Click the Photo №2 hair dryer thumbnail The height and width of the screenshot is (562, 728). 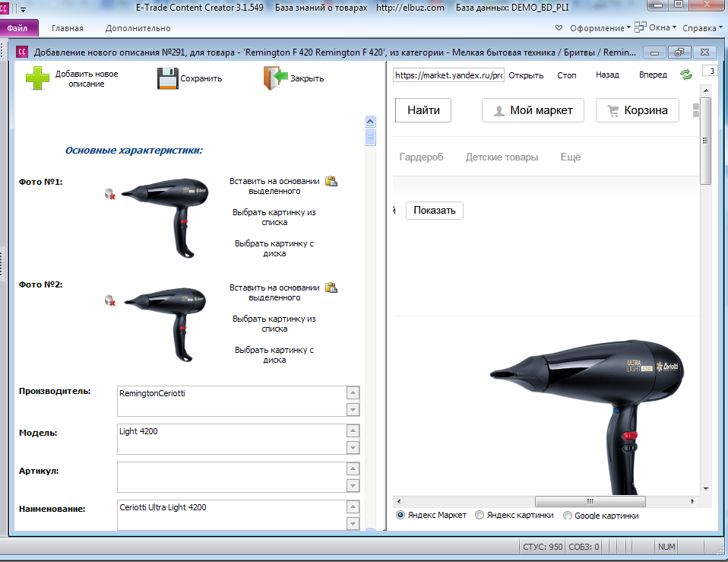(165, 324)
